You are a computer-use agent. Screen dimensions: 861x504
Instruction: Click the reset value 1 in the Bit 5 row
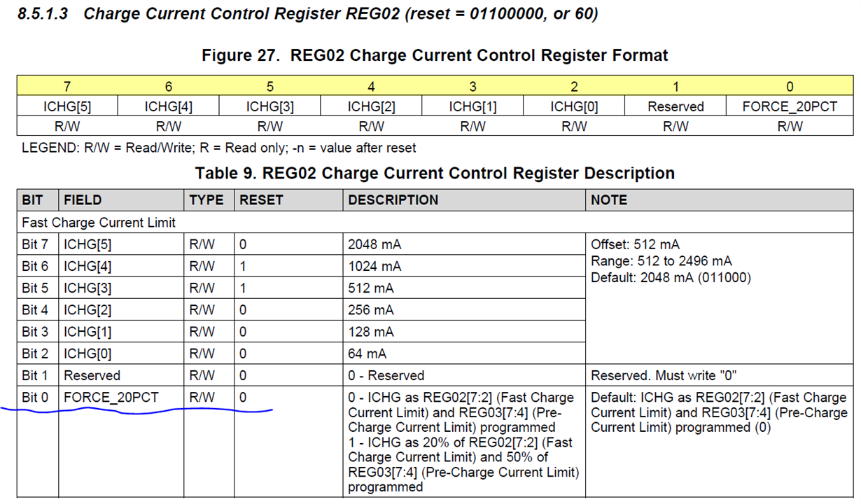coord(243,288)
